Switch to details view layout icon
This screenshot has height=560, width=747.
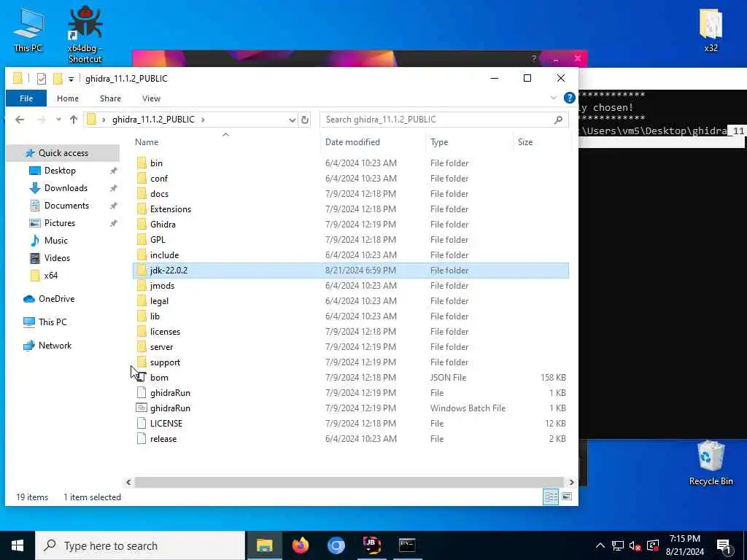(x=551, y=497)
